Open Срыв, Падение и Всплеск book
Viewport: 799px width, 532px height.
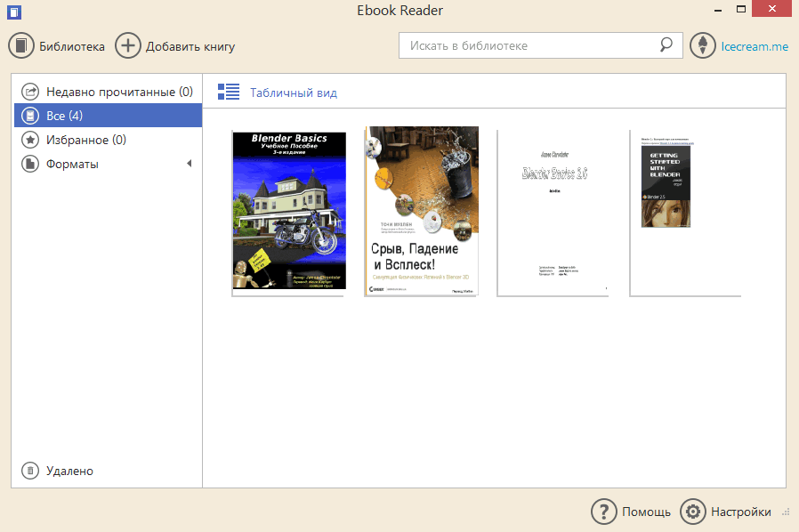(x=422, y=211)
